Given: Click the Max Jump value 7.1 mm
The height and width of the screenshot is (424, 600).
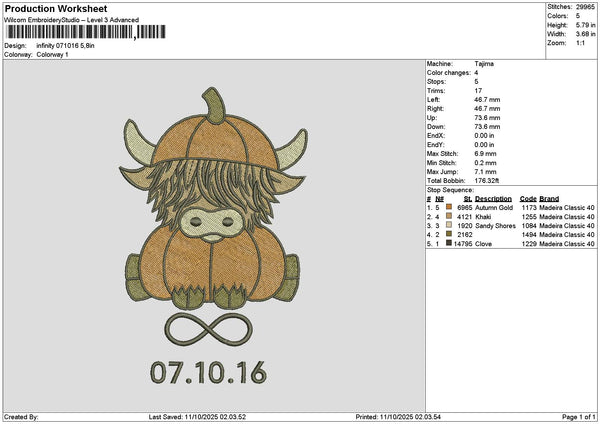Looking at the screenshot, I should point(485,172).
